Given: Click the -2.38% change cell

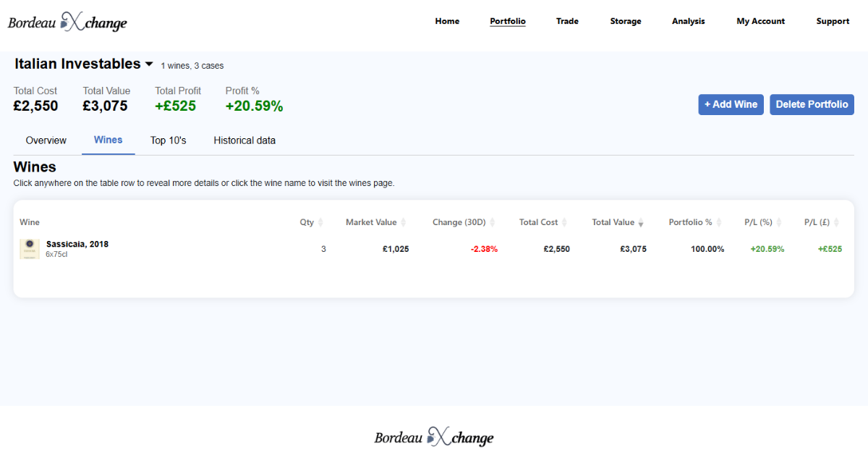Looking at the screenshot, I should (484, 249).
